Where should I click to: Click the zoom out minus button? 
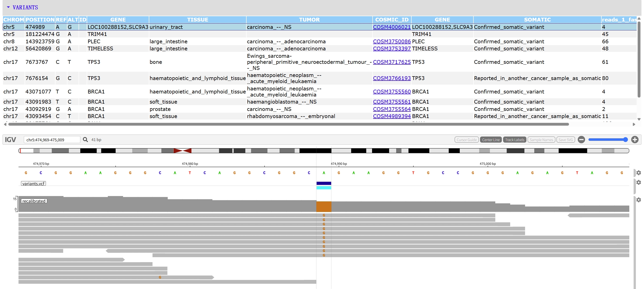[581, 140]
